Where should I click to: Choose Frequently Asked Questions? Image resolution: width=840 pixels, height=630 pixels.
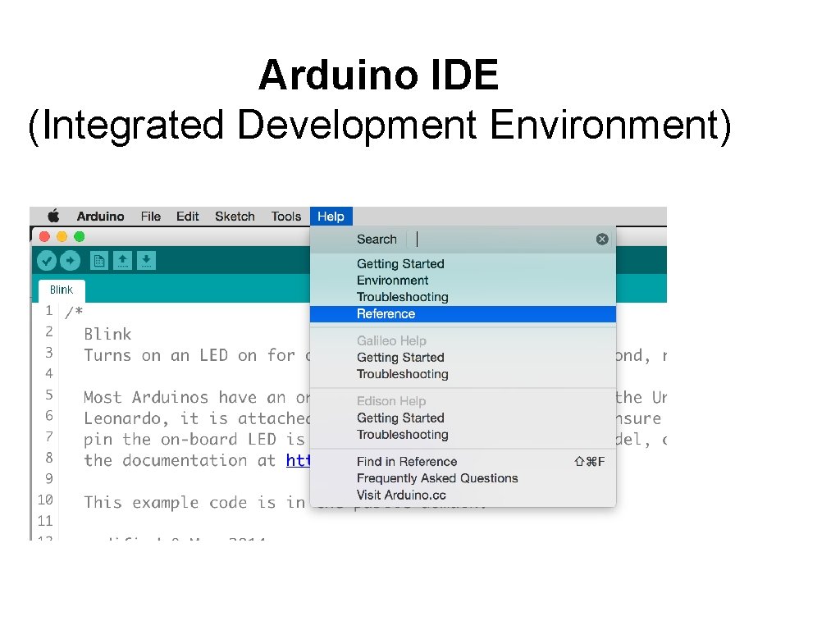click(x=463, y=478)
